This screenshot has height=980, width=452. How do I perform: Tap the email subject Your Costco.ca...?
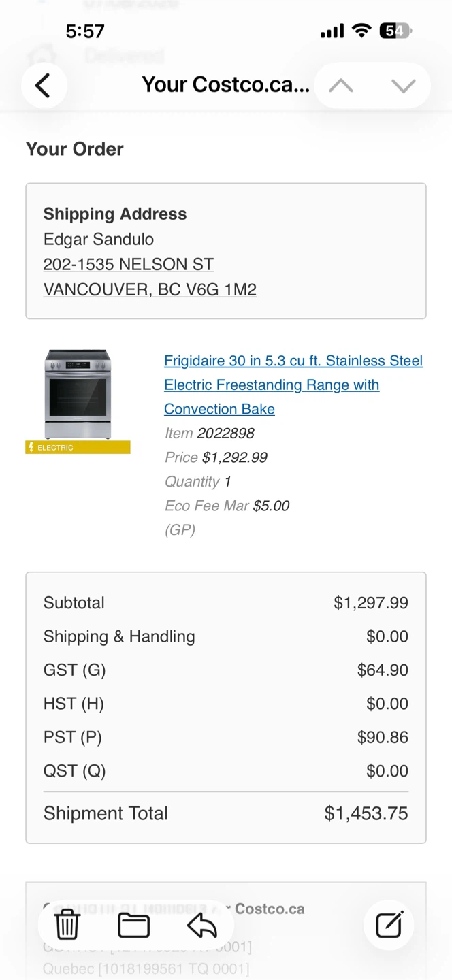pos(225,84)
